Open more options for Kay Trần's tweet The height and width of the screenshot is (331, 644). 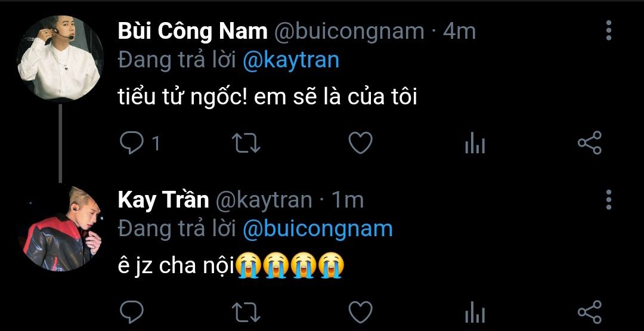tap(609, 200)
